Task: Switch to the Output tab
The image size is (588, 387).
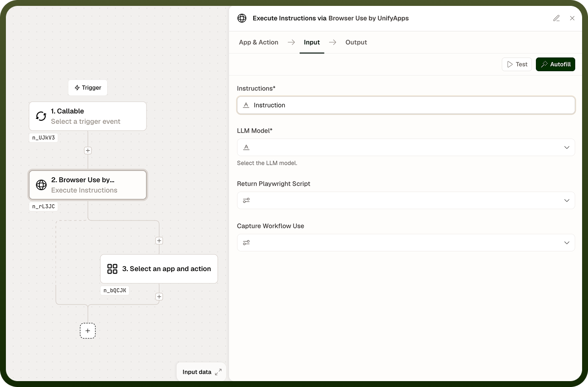Action: pyautogui.click(x=356, y=42)
